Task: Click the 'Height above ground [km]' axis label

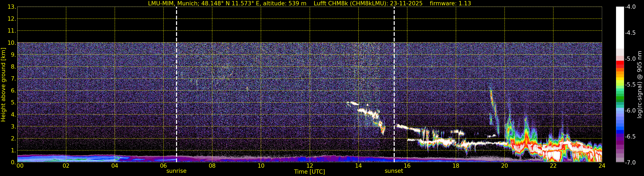Action: [x=3, y=85]
